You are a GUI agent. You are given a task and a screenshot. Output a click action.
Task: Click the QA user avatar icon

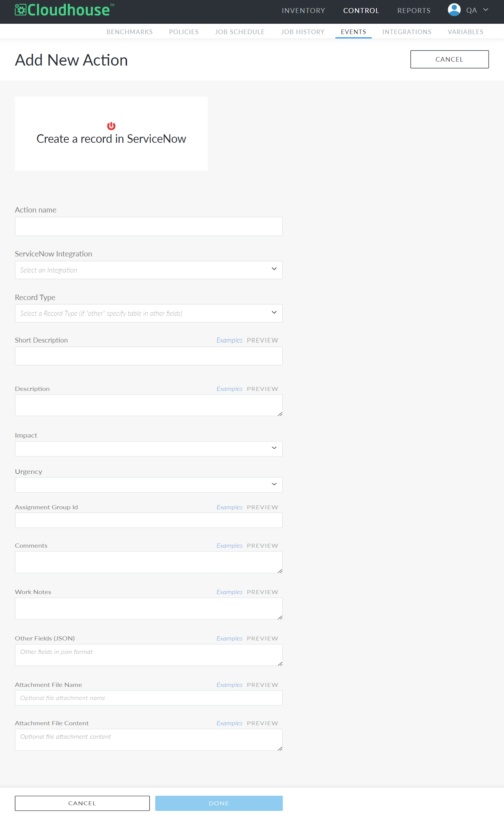tap(454, 10)
